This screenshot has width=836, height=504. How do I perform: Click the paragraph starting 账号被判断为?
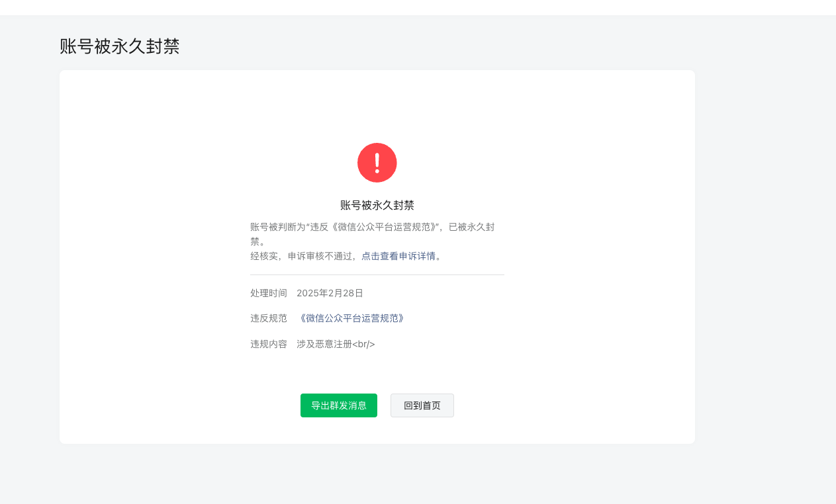point(373,234)
